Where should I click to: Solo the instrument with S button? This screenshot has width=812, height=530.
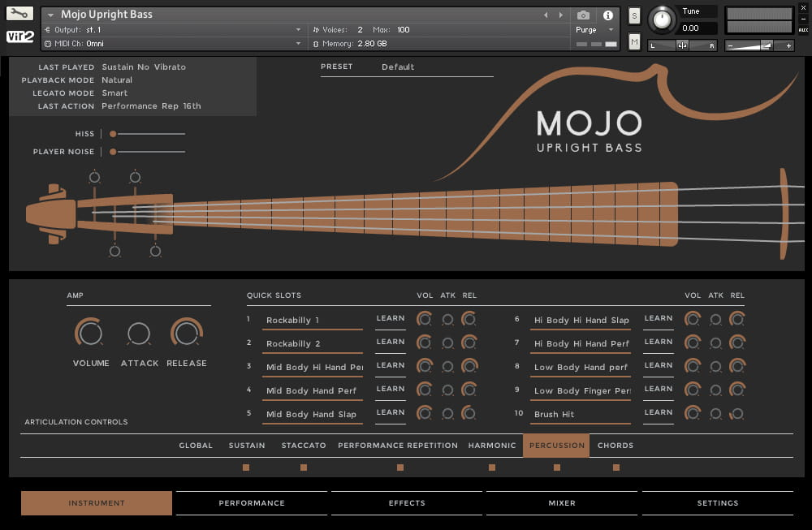[x=634, y=16]
